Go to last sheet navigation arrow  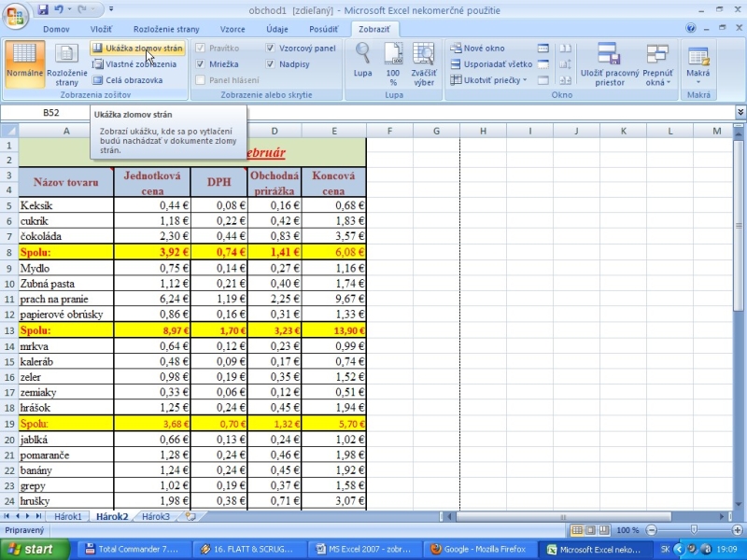[38, 516]
